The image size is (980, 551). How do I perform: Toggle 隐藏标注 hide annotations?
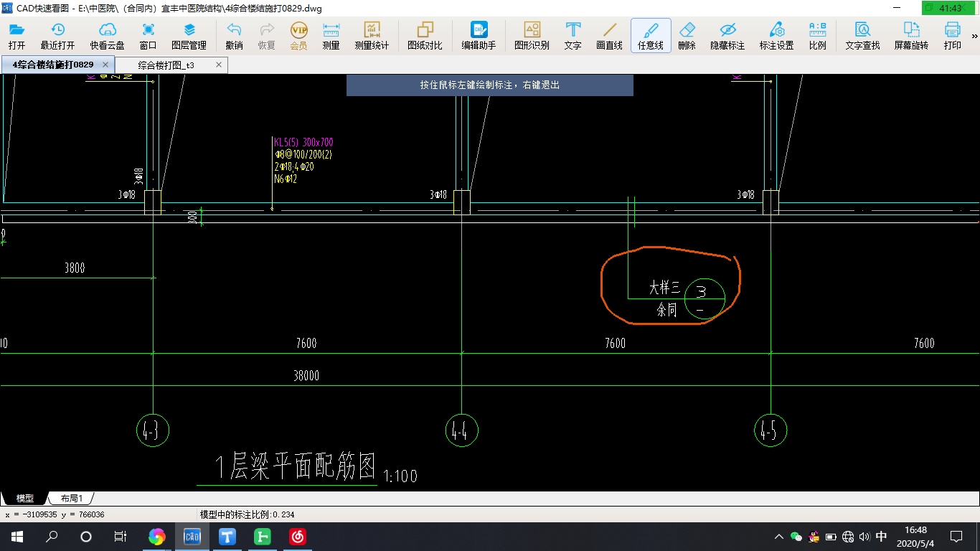[727, 36]
